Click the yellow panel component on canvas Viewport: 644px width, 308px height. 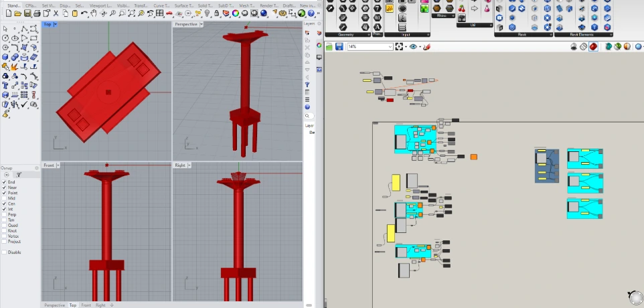[x=396, y=182]
